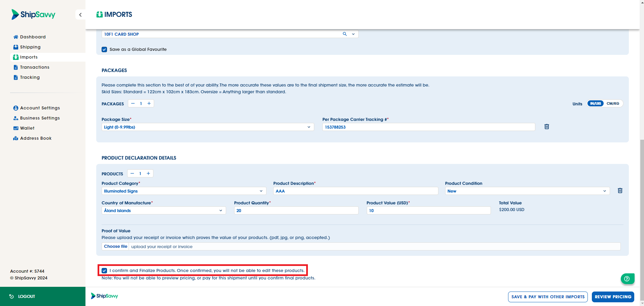Screen dimensions: 644x306
Task: Decrease the products count with the minus
Action: [x=132, y=173]
